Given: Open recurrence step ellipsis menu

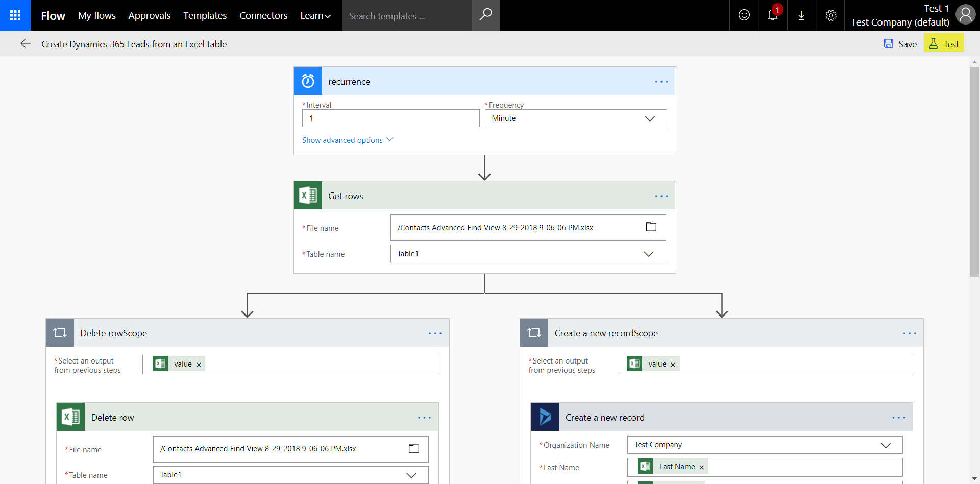Looking at the screenshot, I should pyautogui.click(x=661, y=82).
